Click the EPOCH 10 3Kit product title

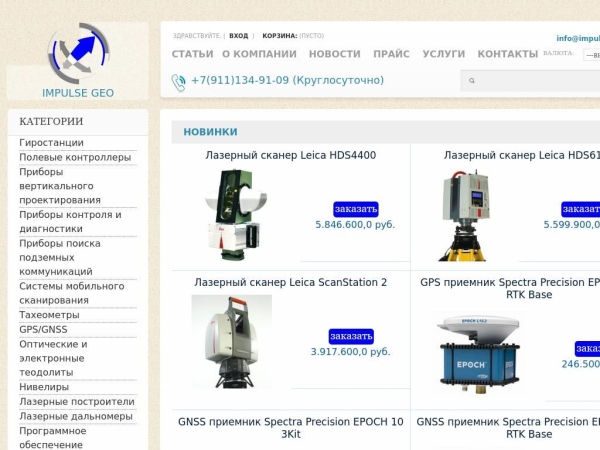[290, 428]
